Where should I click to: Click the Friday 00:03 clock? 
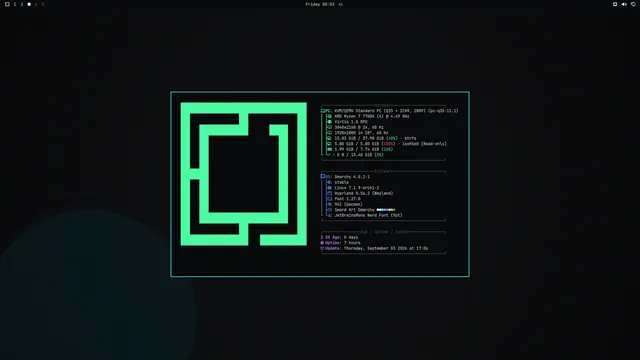(320, 4)
